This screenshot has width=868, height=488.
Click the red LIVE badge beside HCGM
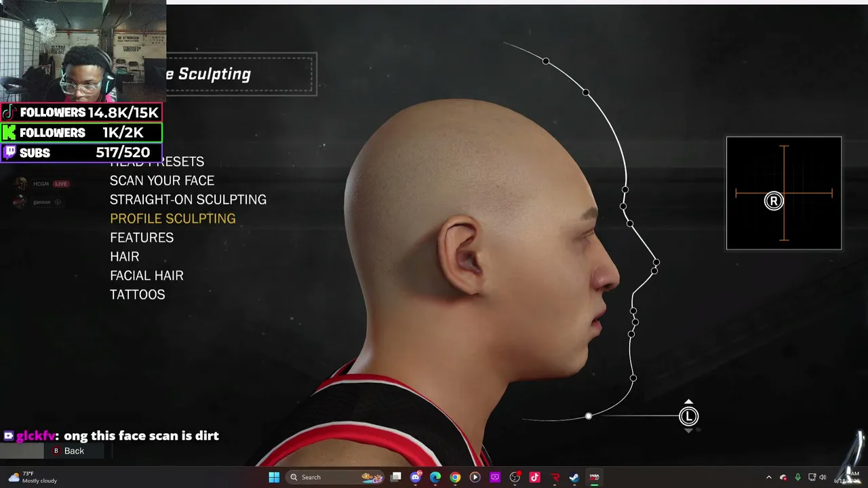point(61,184)
